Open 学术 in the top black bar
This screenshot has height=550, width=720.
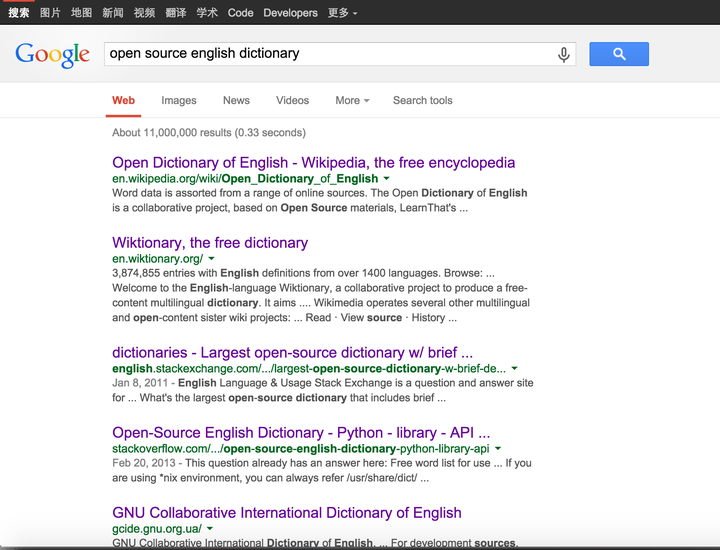click(207, 13)
